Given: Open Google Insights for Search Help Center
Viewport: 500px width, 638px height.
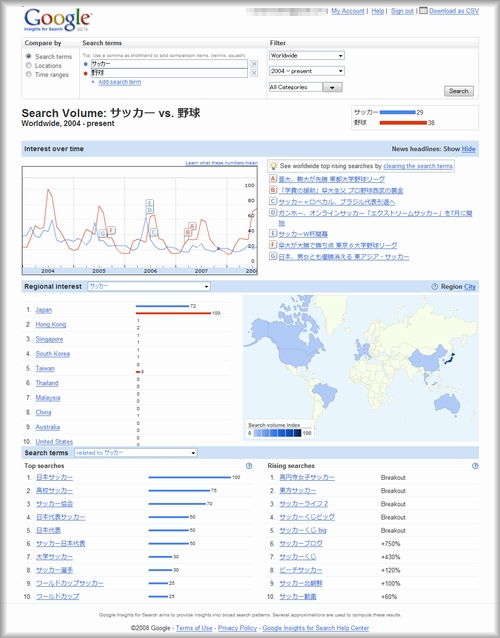Looking at the screenshot, I should tap(316, 628).
